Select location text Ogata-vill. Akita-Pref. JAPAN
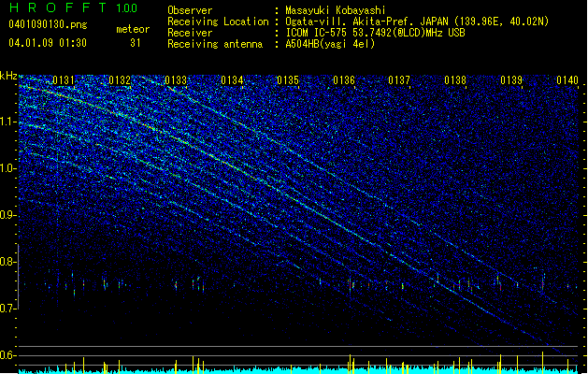 click(x=367, y=22)
